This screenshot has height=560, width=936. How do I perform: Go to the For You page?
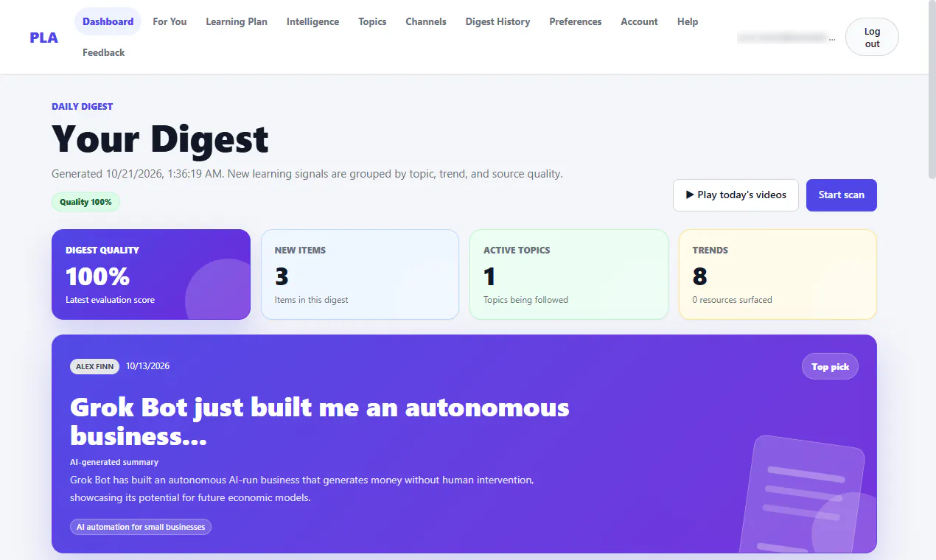pos(170,21)
